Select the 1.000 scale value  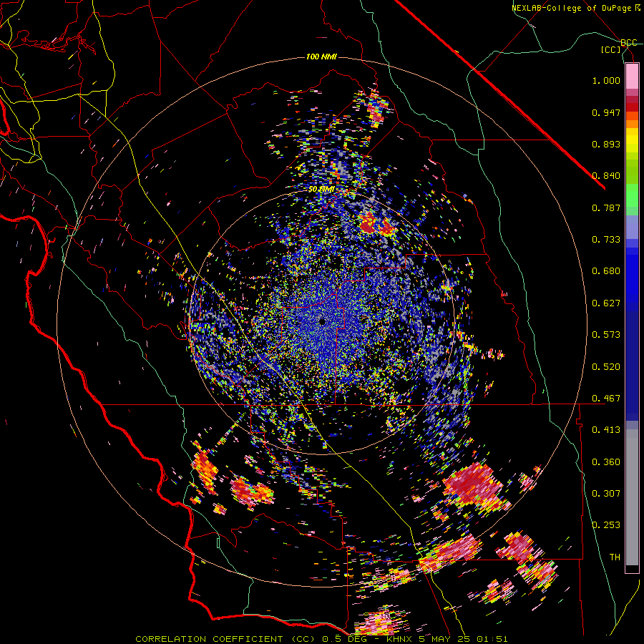click(606, 80)
